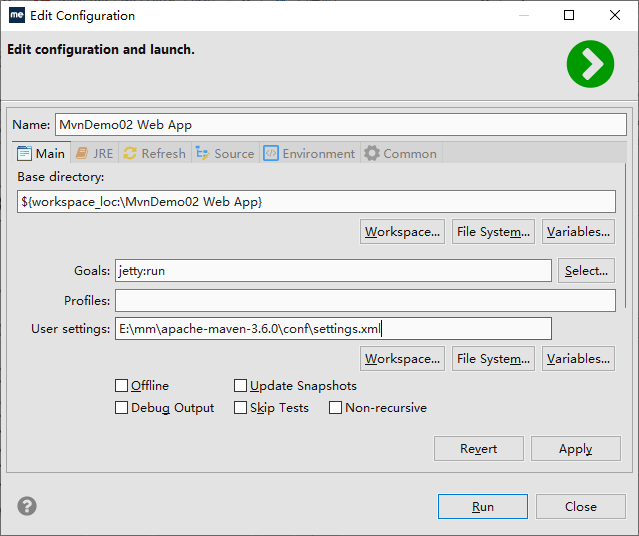Click the Run button
Viewport: 639px width, 536px height.
(x=482, y=507)
